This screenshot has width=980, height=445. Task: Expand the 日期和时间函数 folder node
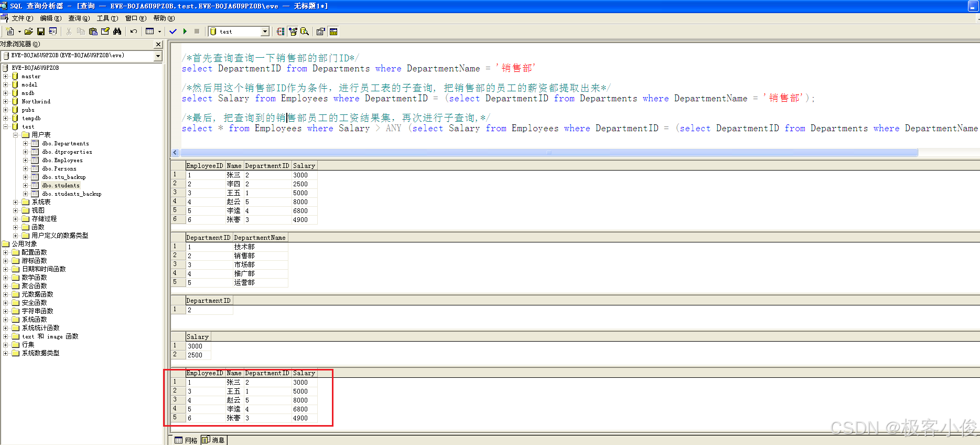(6, 269)
